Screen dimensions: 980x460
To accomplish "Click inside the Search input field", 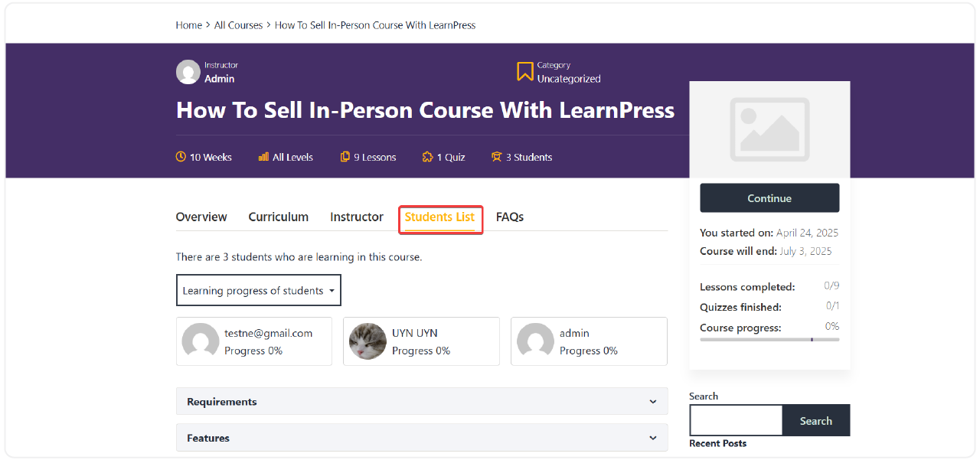I will coord(735,420).
